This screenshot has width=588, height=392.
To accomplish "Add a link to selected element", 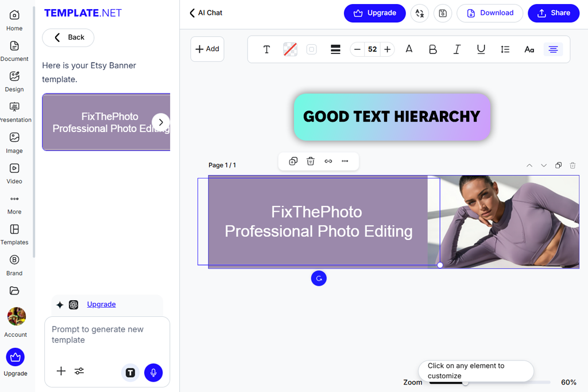I will coord(328,161).
